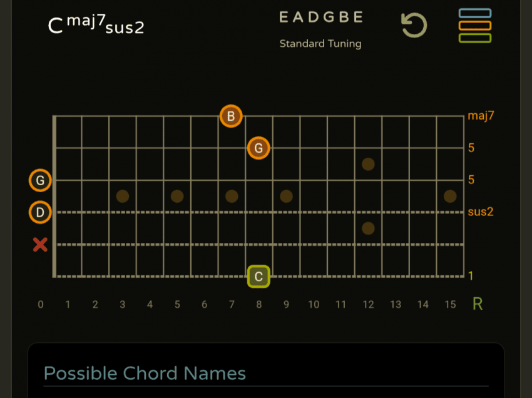Open the EADGBE Standard Tuning selector
Viewport: 532px width, 398px height.
coord(320,18)
